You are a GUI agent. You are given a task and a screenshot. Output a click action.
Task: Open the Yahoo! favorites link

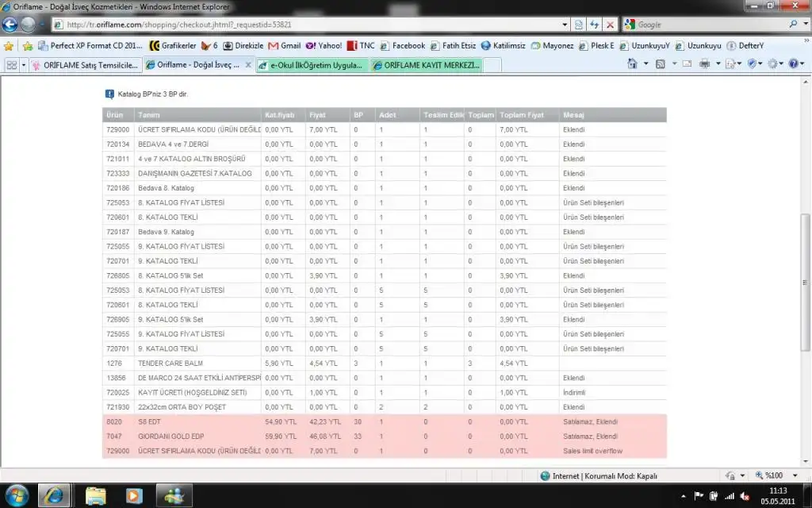(324, 45)
